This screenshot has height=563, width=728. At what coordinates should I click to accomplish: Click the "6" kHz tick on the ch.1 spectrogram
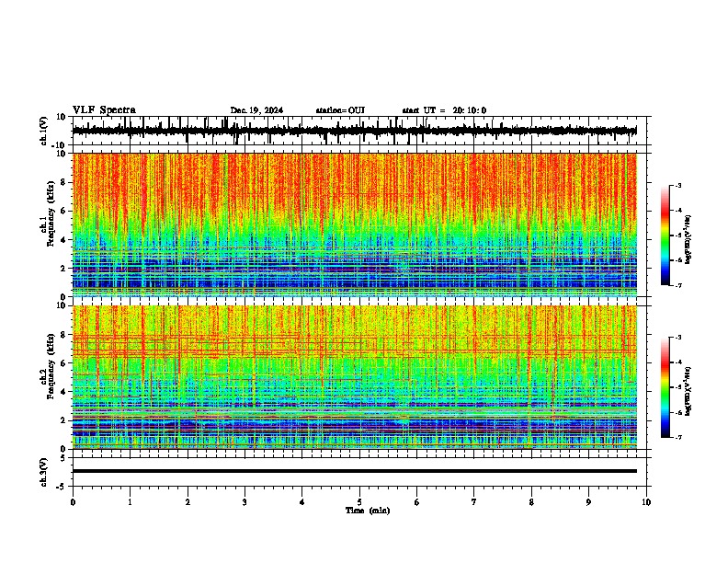[x=63, y=211]
